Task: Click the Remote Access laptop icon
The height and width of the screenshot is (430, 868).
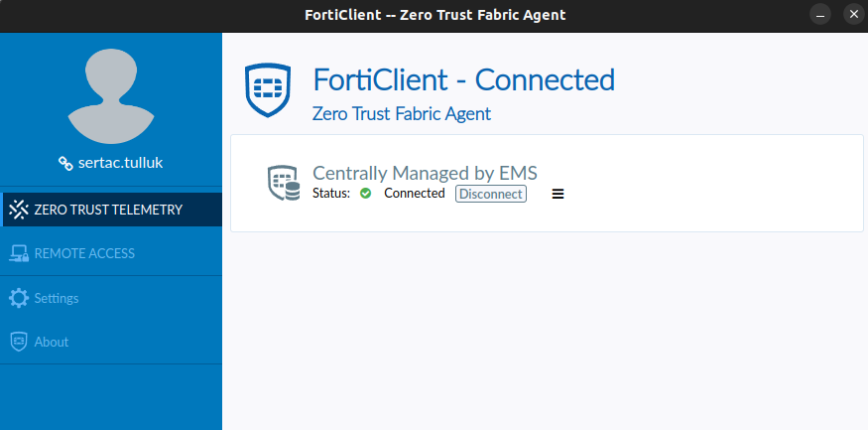Action: pyautogui.click(x=18, y=253)
